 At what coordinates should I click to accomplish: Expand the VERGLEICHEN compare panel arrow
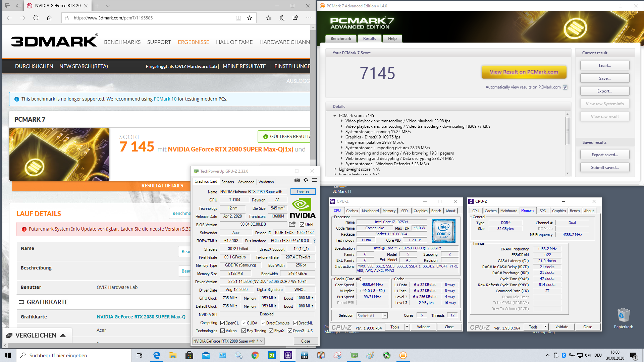tap(63, 335)
